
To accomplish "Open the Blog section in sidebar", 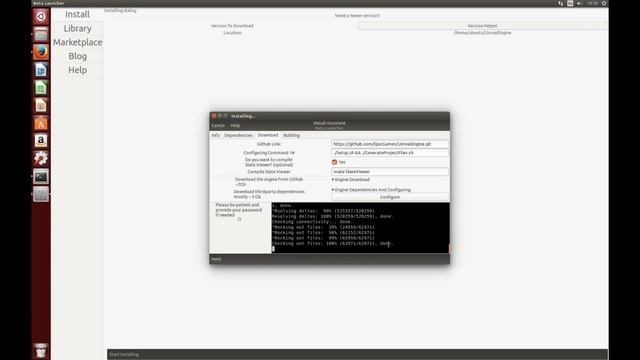I will pos(78,56).
